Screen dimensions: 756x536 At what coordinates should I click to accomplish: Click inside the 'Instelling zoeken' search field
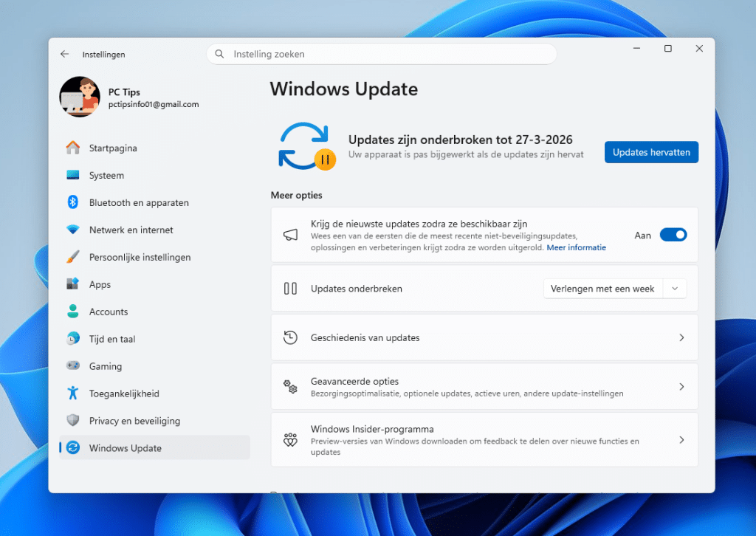click(381, 54)
